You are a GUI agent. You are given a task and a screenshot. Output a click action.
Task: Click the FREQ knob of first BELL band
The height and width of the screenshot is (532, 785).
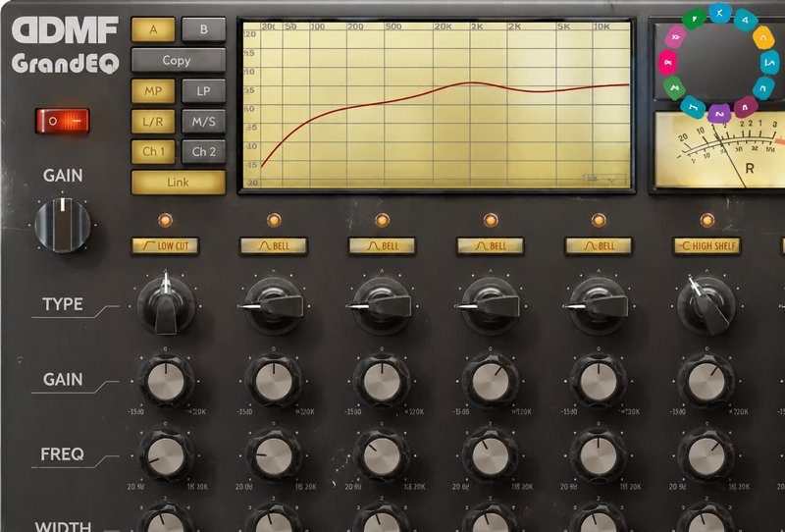point(274,455)
